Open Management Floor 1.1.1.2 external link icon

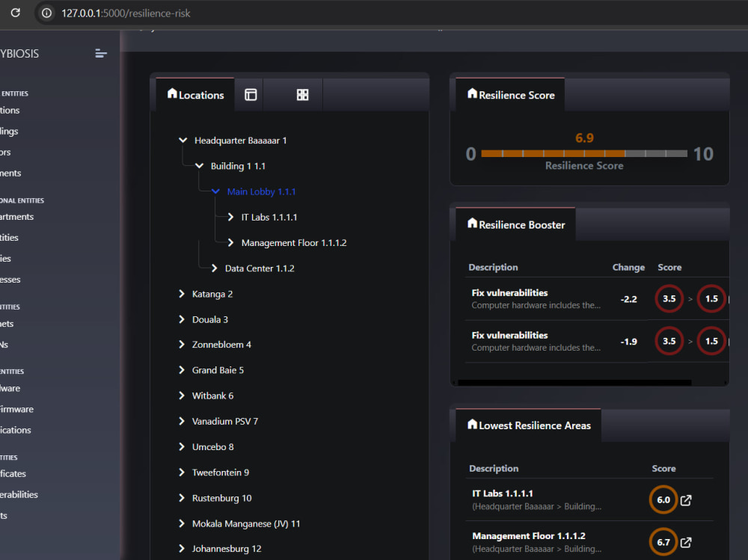click(x=686, y=542)
